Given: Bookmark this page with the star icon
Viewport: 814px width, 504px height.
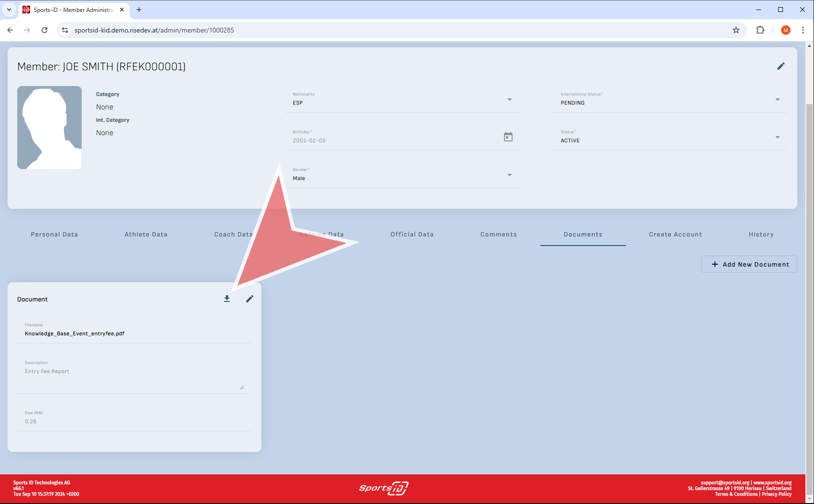Looking at the screenshot, I should coord(736,30).
